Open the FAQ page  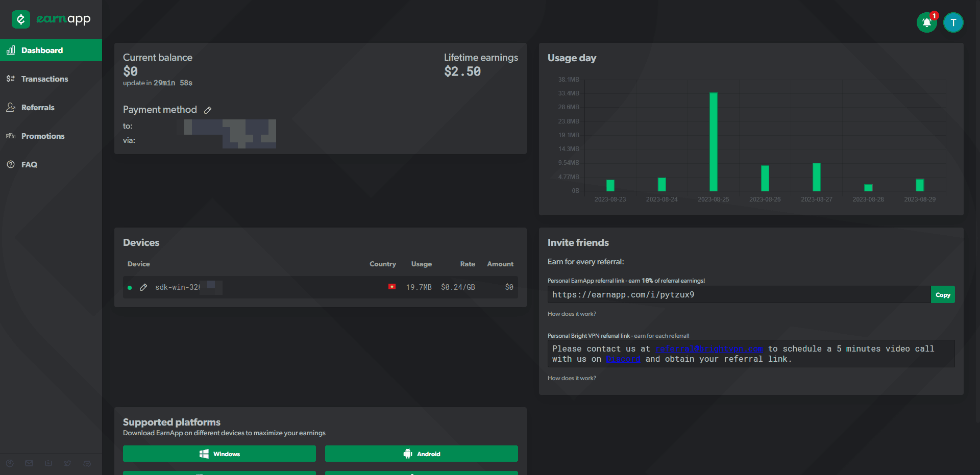51,164
